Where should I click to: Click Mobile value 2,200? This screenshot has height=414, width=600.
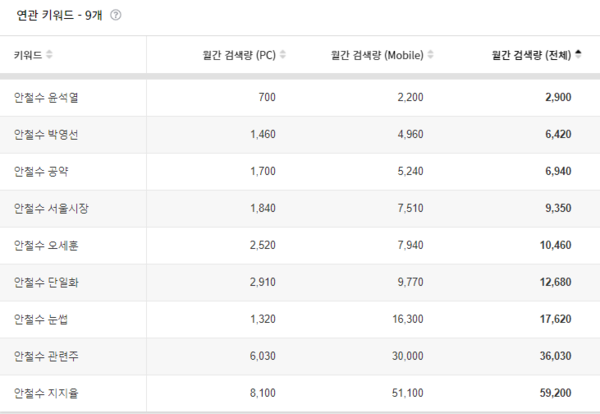point(411,97)
